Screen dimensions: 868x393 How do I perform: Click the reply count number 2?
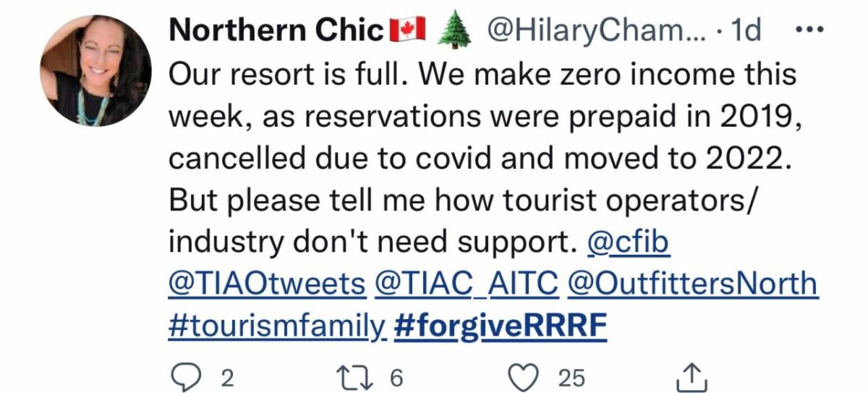click(226, 377)
